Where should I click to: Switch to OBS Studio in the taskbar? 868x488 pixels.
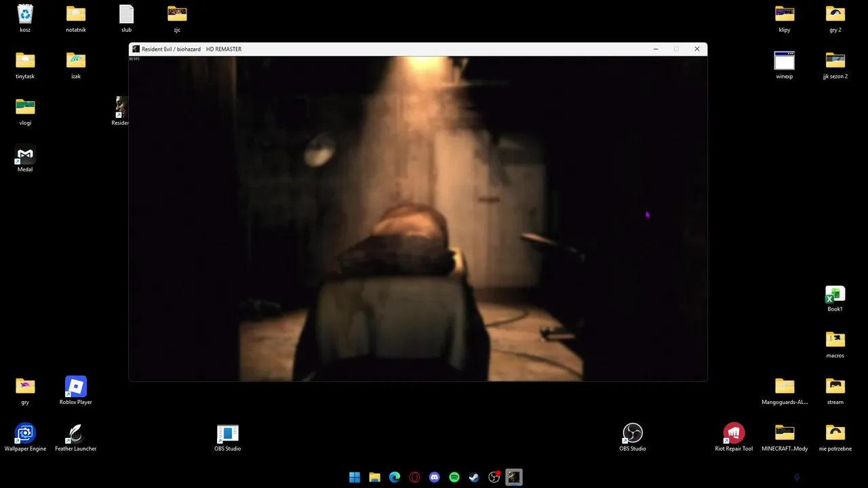tap(494, 477)
